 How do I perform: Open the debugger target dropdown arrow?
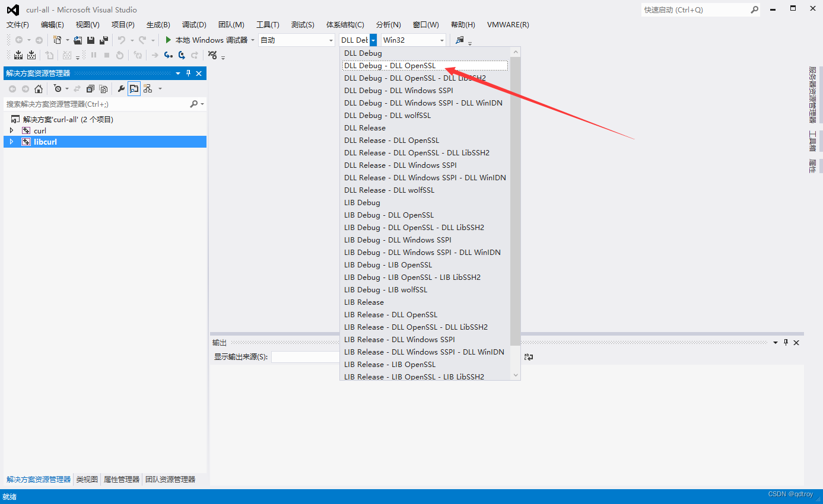(x=253, y=40)
